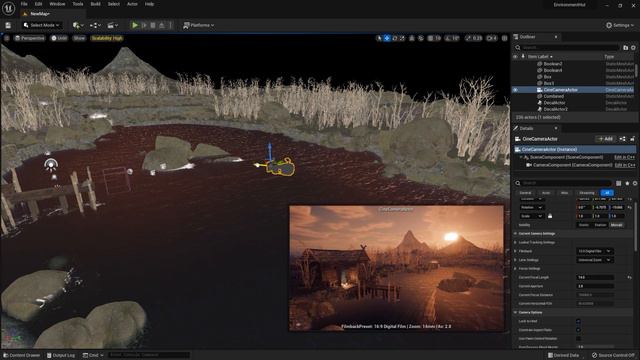Screen dimensions: 640x360
Task: Open the Blueprints toolbar menu icon
Action: pyautogui.click(x=95, y=25)
